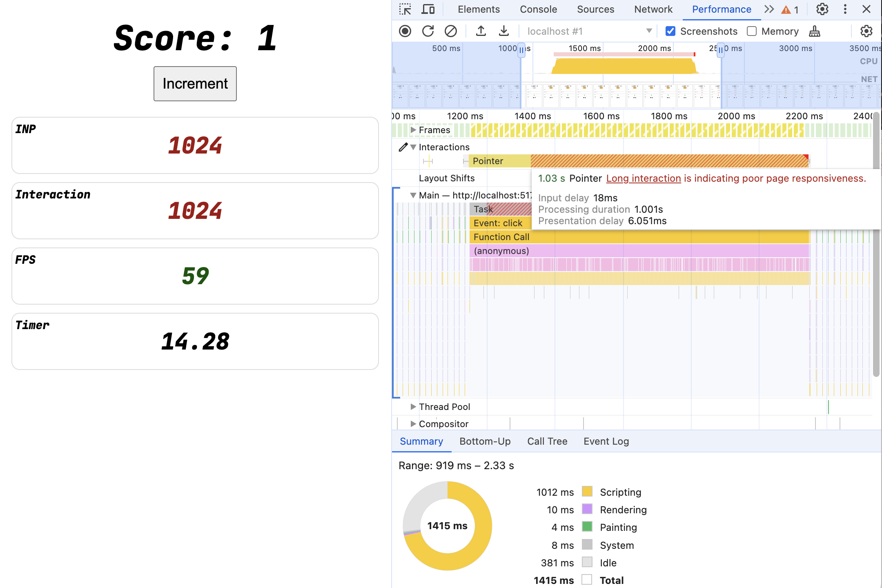The height and width of the screenshot is (588, 882).
Task: Click the clear profile results icon
Action: click(450, 31)
